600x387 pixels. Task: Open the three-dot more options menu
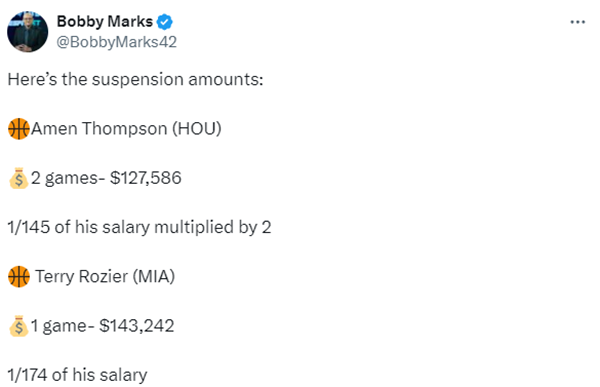coord(577,22)
